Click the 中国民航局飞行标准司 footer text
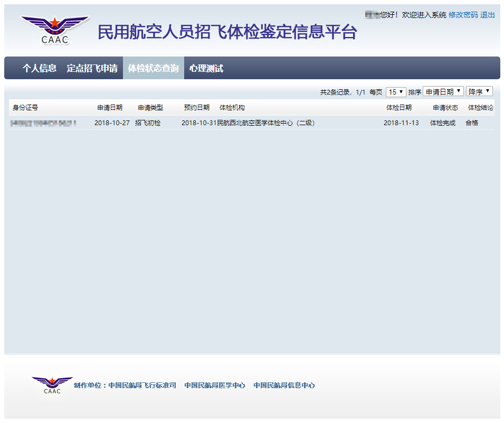Screen dimensions: 504x423 (144, 385)
